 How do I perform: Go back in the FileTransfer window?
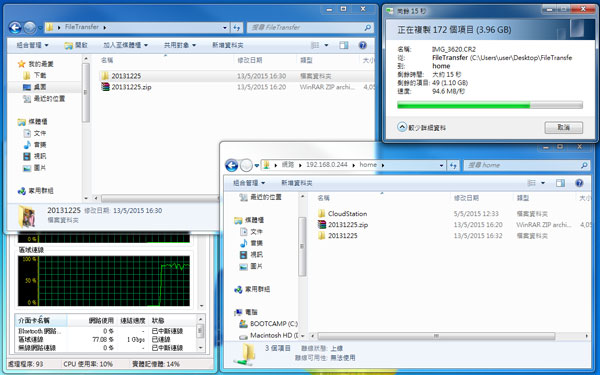point(15,28)
